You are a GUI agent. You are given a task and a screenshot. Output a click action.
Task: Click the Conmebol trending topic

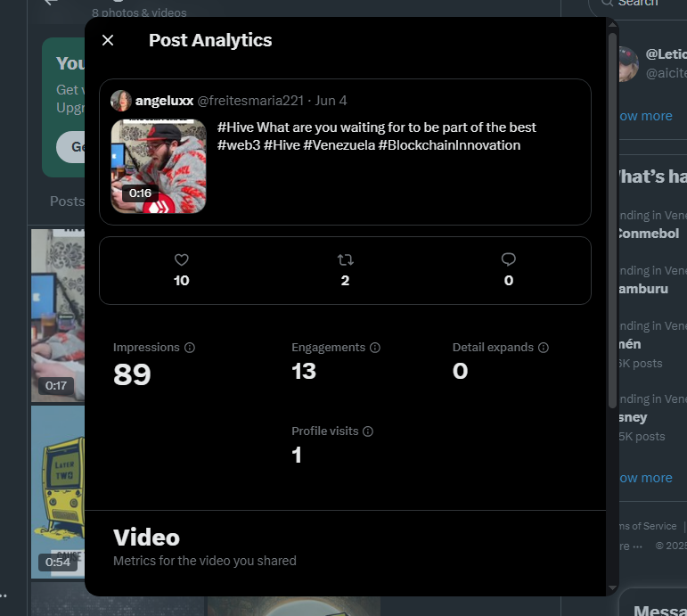tap(649, 234)
